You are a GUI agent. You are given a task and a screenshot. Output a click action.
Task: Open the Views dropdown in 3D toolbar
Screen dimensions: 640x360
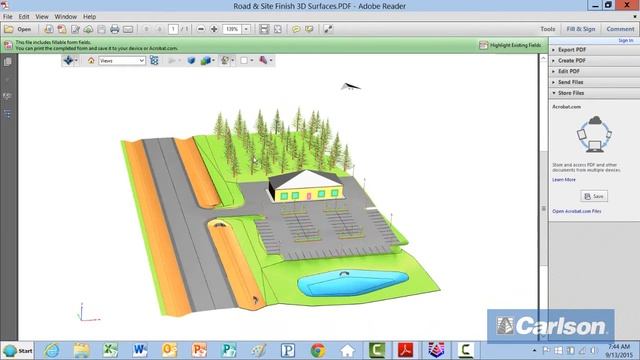pyautogui.click(x=122, y=60)
